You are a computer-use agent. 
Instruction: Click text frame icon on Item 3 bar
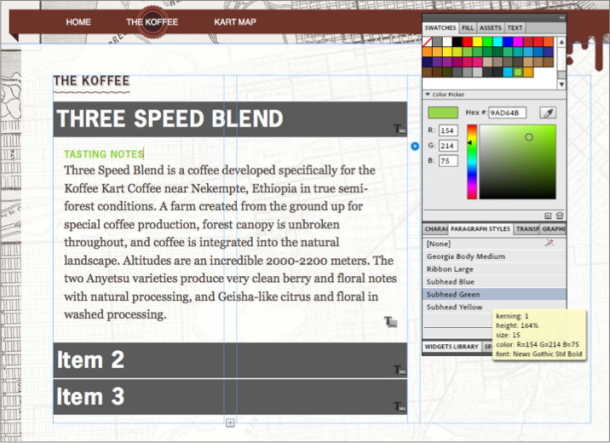(400, 406)
